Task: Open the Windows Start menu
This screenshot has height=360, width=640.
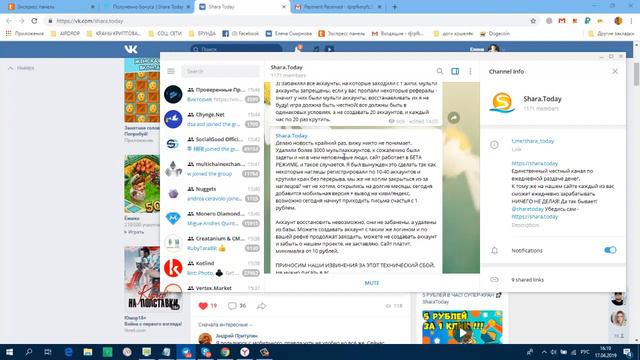Action: 9,352
